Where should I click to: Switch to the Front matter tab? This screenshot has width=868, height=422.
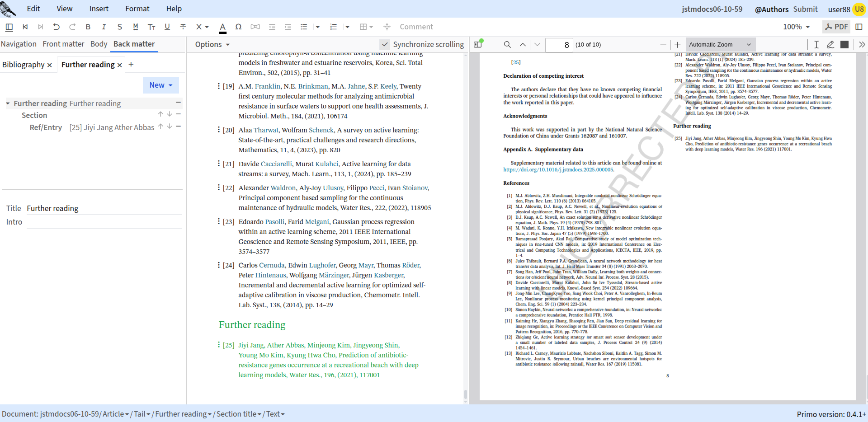[63, 44]
